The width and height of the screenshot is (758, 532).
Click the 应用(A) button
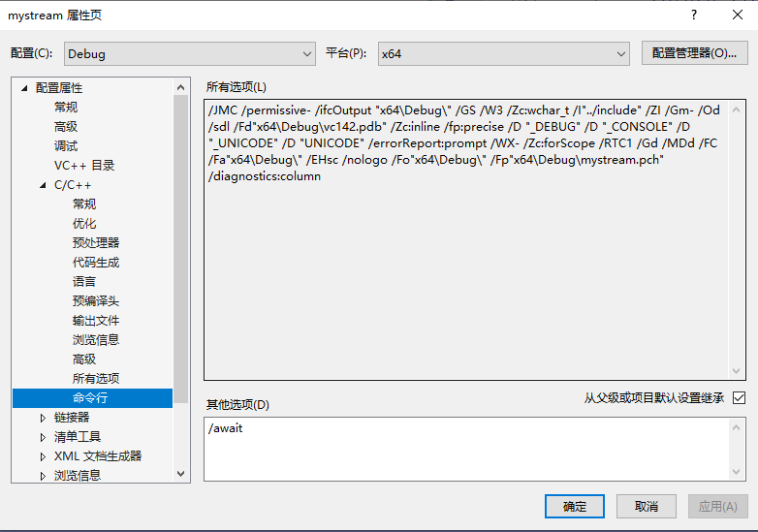pos(718,507)
